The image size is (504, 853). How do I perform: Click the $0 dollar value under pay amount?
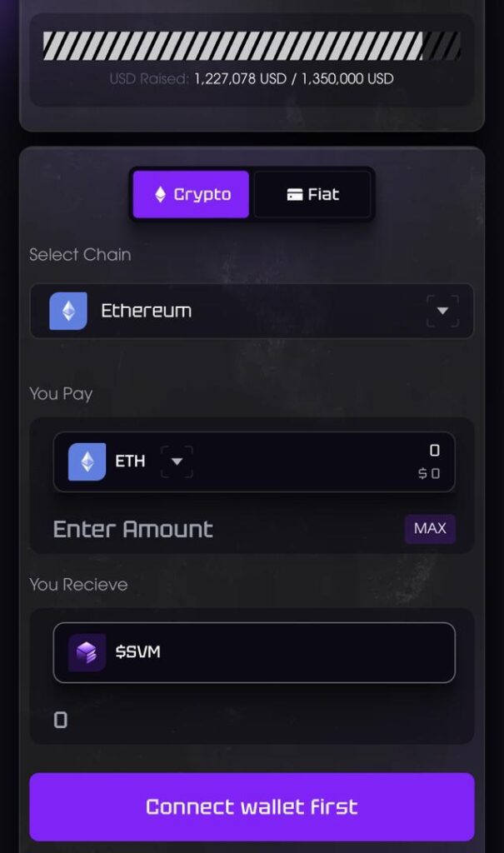(430, 474)
